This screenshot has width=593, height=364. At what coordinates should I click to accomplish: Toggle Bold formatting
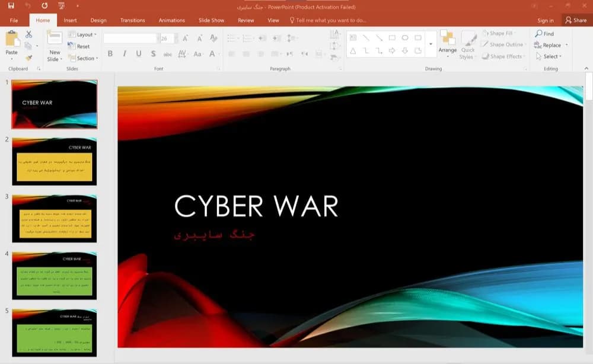click(110, 54)
